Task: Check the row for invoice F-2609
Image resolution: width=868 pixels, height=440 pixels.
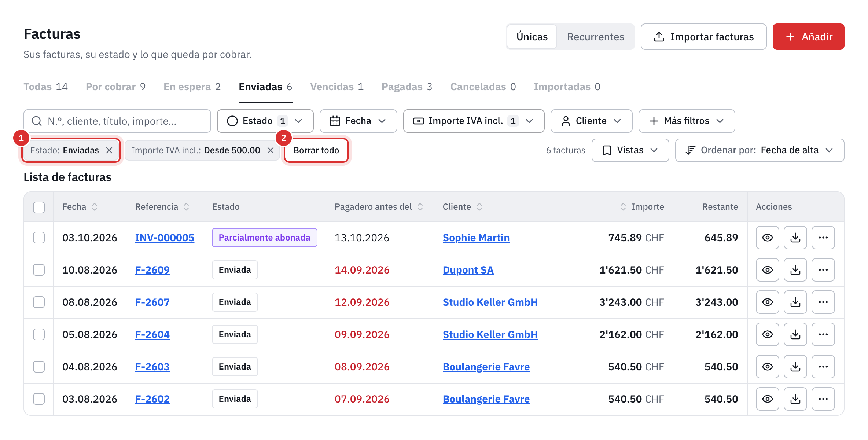Action: tap(39, 270)
